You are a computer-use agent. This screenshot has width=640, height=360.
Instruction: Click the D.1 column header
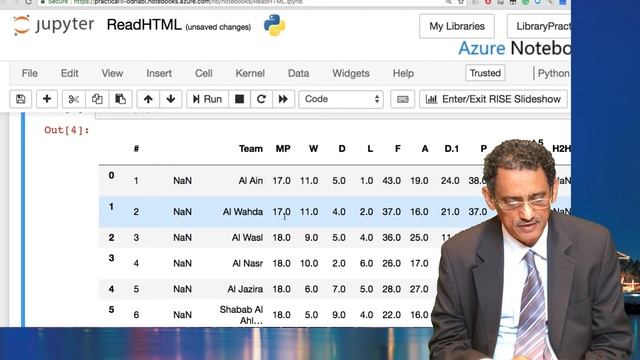[451, 149]
